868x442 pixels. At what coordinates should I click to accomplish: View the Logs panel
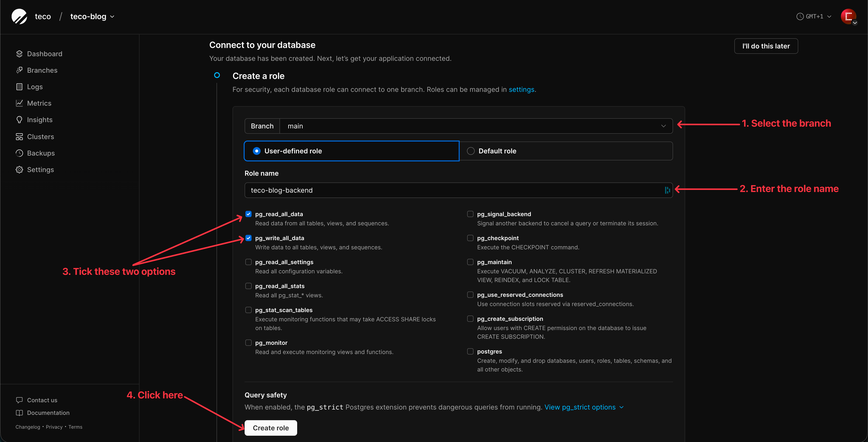35,87
